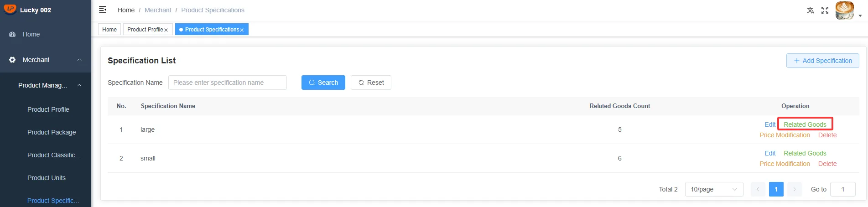The width and height of the screenshot is (868, 207).
Task: Collapse sidebar with the hamburger icon
Action: pos(103,10)
